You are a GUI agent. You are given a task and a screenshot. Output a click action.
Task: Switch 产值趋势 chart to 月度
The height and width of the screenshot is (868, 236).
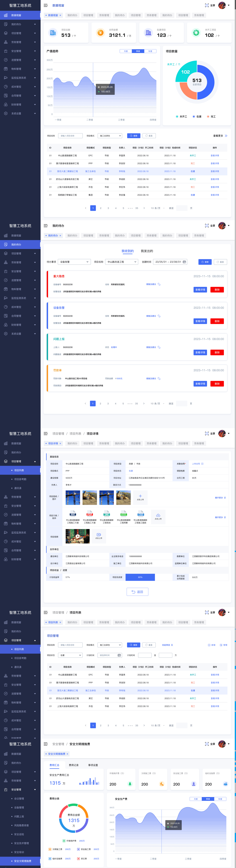coord(126,51)
